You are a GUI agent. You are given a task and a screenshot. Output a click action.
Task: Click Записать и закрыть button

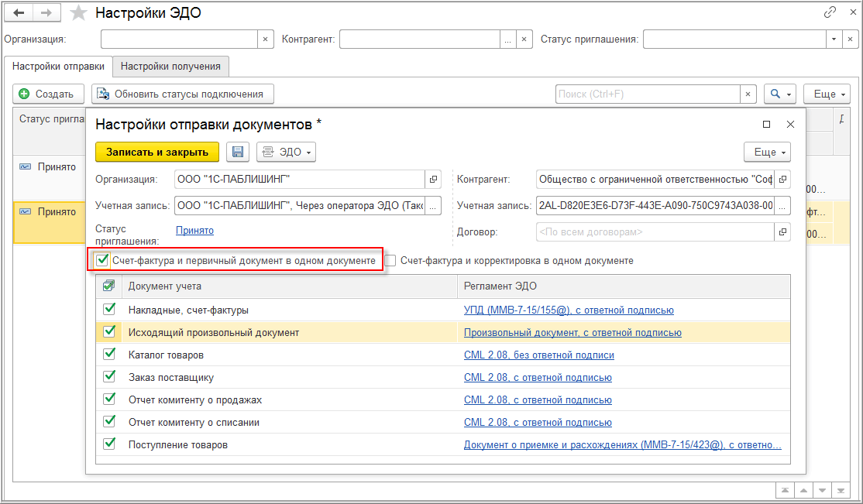pyautogui.click(x=157, y=152)
